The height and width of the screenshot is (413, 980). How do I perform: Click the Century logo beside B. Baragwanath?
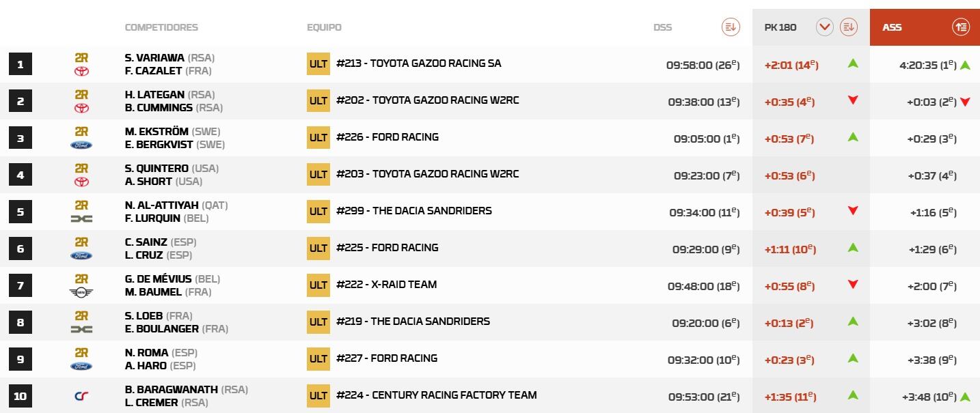81,396
